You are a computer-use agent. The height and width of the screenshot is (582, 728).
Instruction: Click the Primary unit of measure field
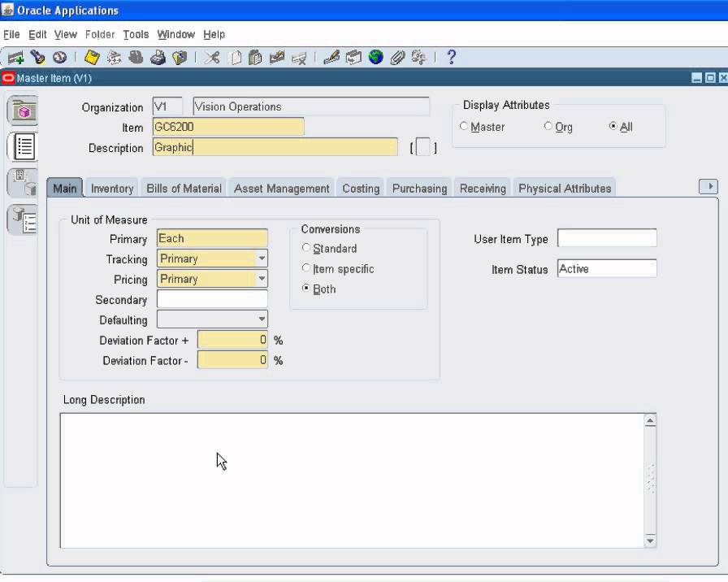[x=212, y=238]
